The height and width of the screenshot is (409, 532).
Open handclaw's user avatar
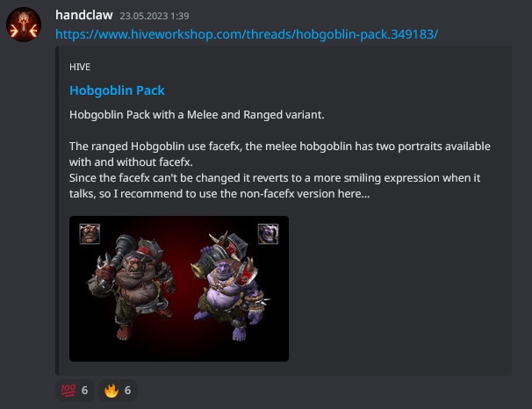click(24, 25)
